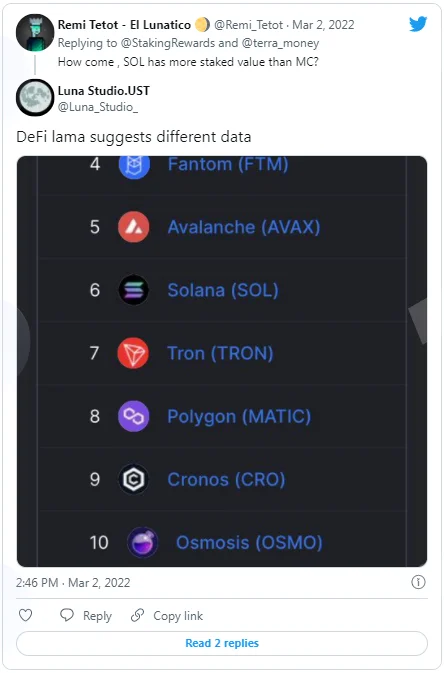Image resolution: width=444 pixels, height=673 pixels.
Task: Open the tweet info circle icon
Action: [x=418, y=582]
